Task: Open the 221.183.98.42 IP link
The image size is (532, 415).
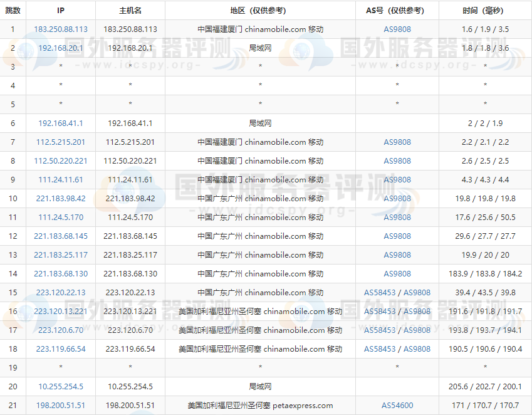Action: (x=61, y=199)
